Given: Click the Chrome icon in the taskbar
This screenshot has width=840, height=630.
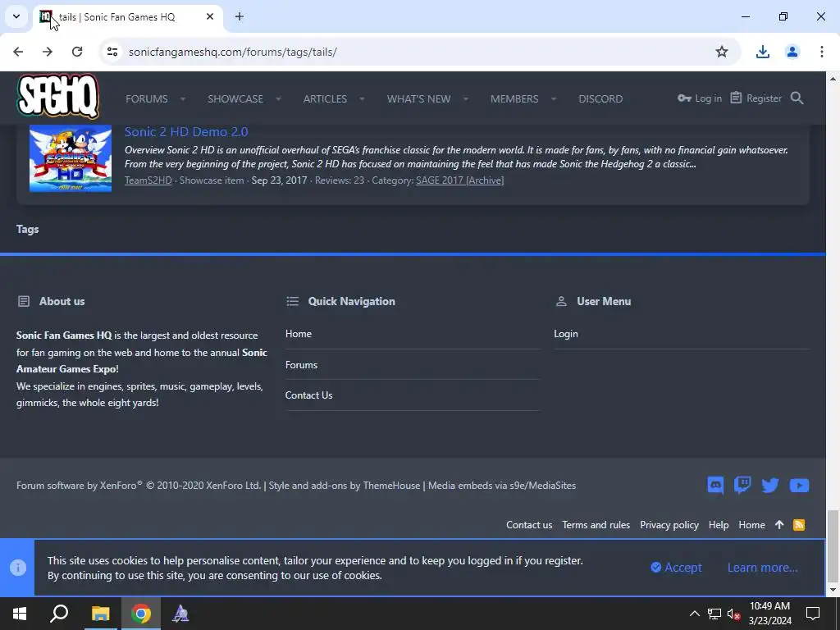Looking at the screenshot, I should pos(141,614).
